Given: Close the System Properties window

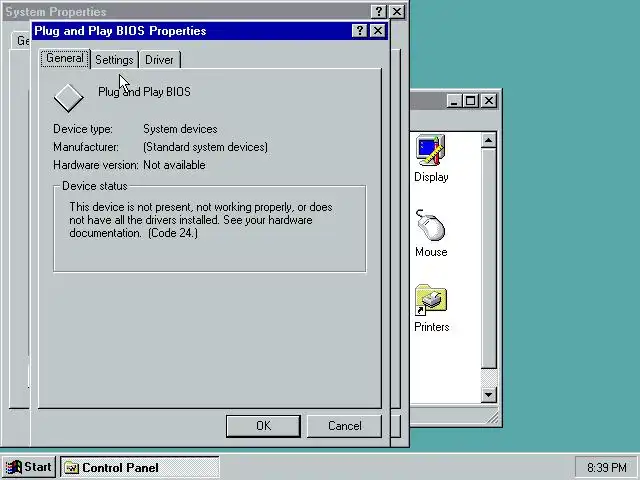Looking at the screenshot, I should 397,11.
